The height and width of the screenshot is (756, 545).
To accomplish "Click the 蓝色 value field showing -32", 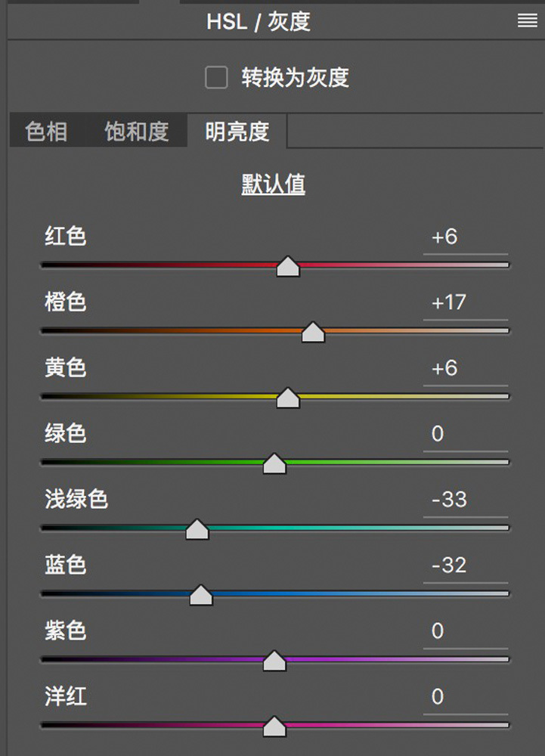I will click(463, 566).
